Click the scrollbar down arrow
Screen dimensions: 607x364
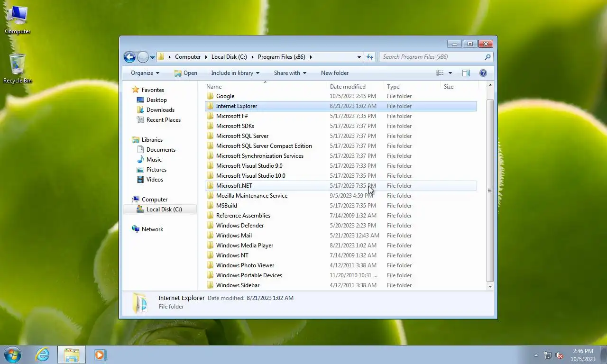[490, 286]
